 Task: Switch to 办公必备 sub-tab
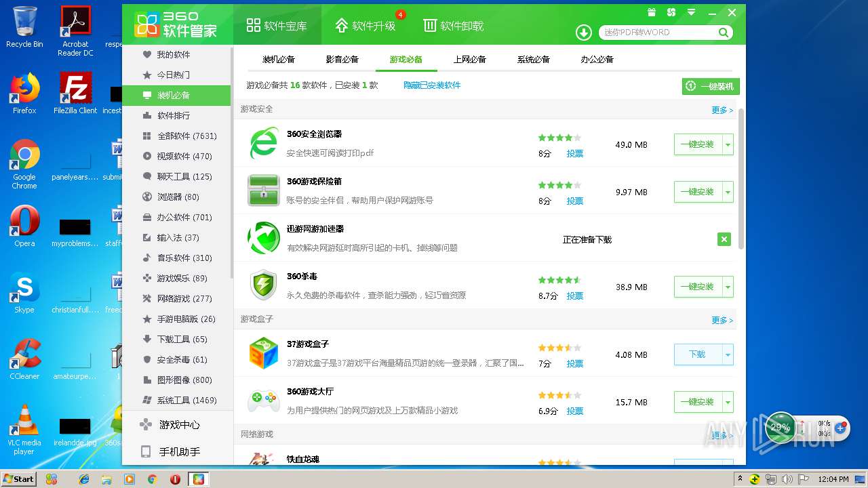(597, 60)
